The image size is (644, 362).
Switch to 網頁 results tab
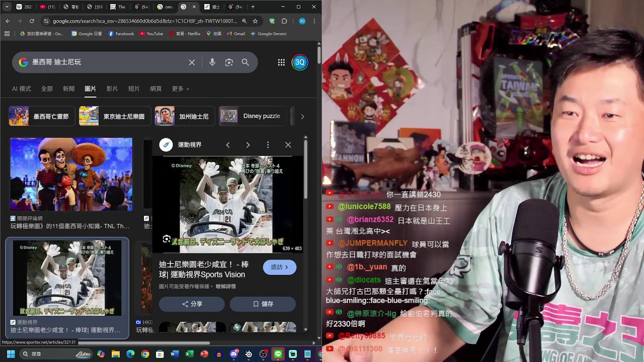coord(156,88)
